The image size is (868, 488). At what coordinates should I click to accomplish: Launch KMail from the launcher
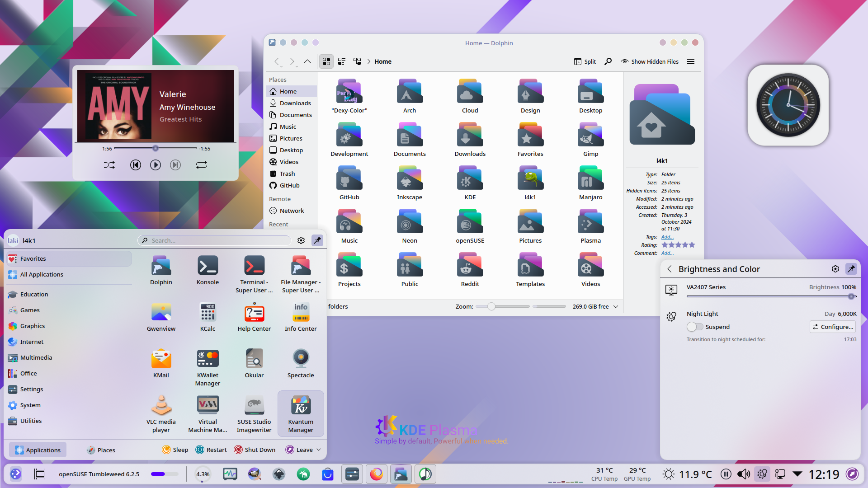[161, 363]
